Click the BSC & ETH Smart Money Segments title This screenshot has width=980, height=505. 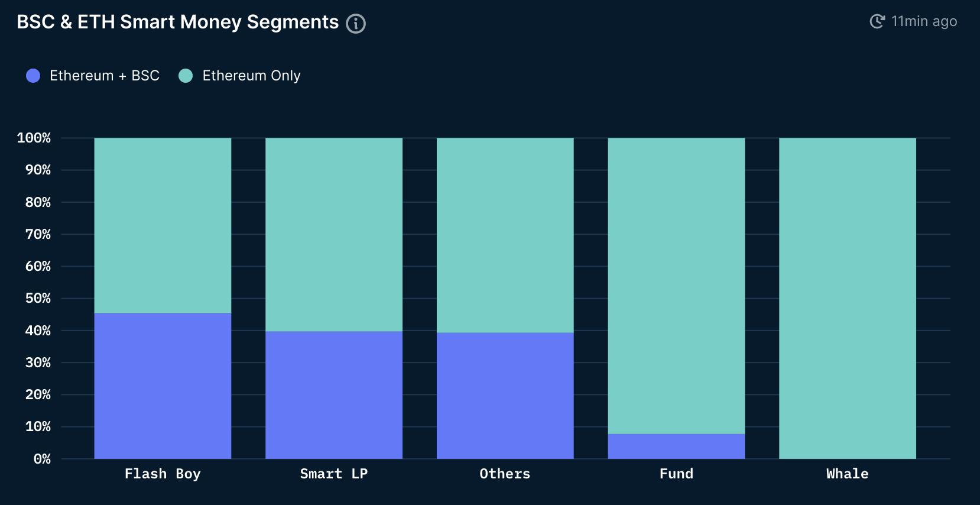(177, 22)
